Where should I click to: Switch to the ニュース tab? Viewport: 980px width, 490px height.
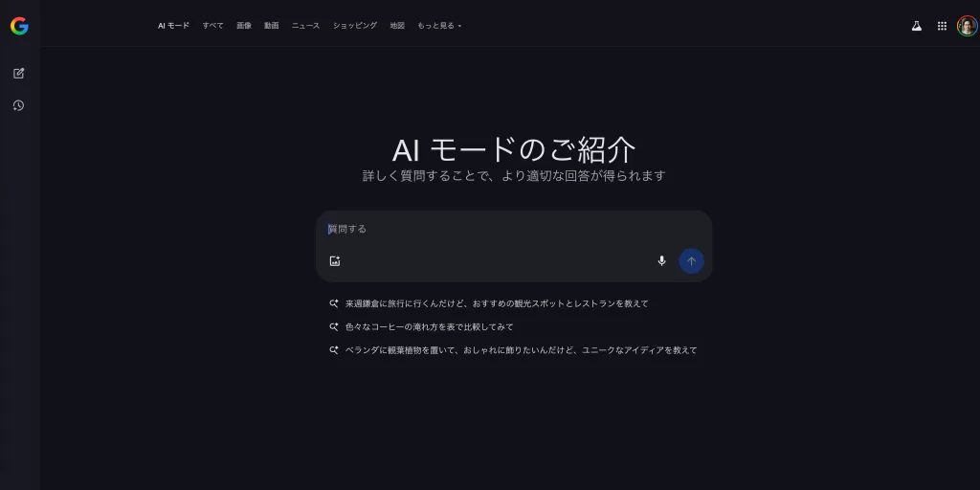(x=305, y=26)
